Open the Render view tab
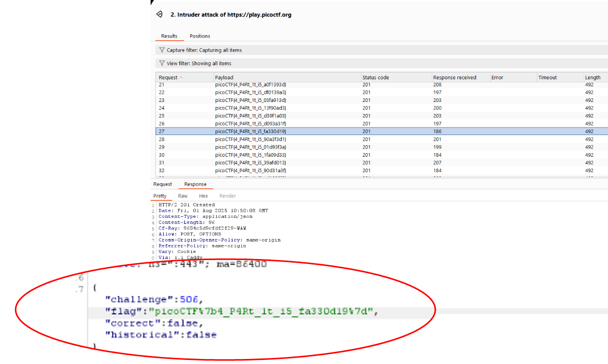Image resolution: width=608 pixels, height=364 pixels. 227,196
